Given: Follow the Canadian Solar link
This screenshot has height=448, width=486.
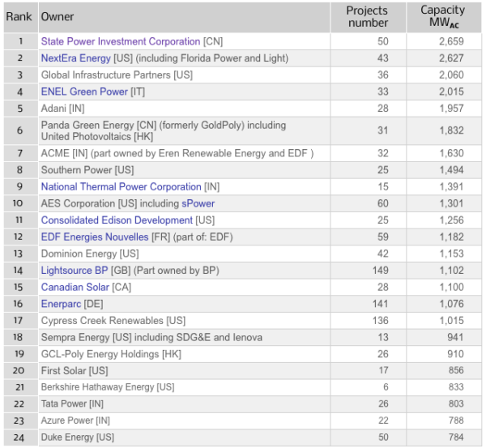Looking at the screenshot, I should coord(75,288).
